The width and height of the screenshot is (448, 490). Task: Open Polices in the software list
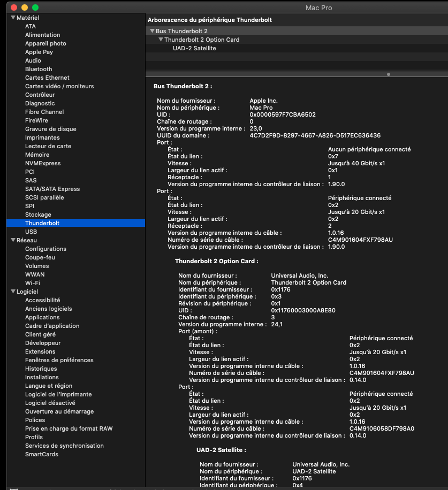(x=35, y=420)
